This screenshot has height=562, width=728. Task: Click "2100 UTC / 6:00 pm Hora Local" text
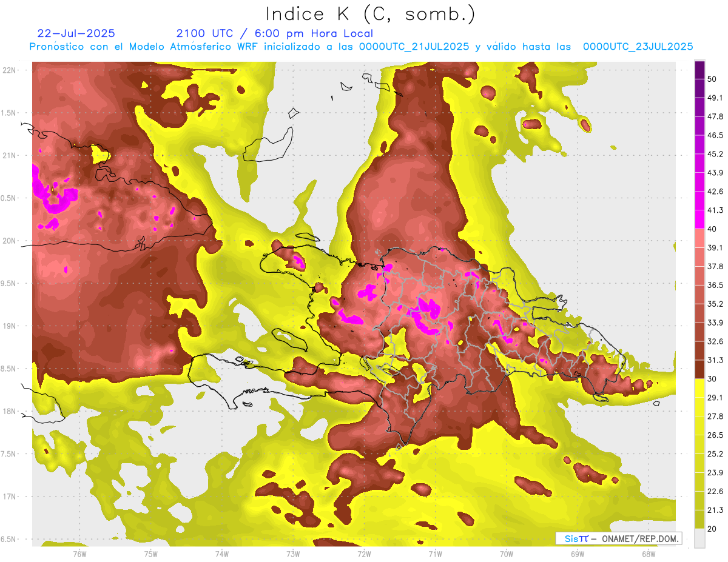click(x=274, y=33)
